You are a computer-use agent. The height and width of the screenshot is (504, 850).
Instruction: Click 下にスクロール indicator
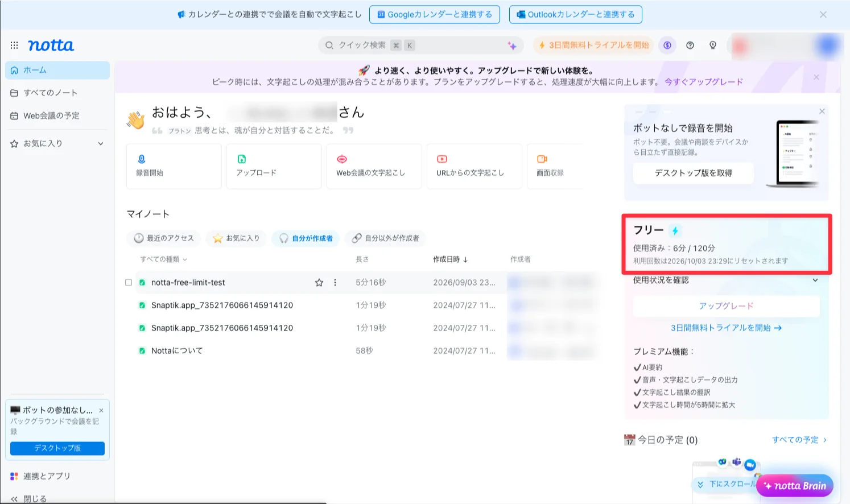pos(727,484)
